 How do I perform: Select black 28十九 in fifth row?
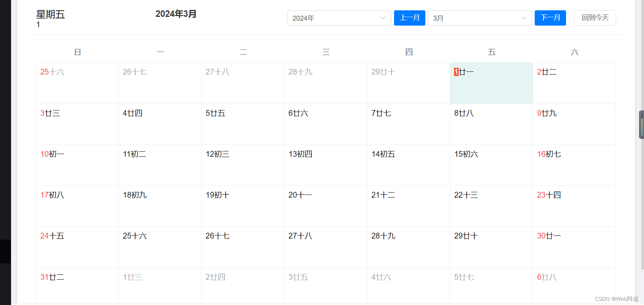click(409, 247)
